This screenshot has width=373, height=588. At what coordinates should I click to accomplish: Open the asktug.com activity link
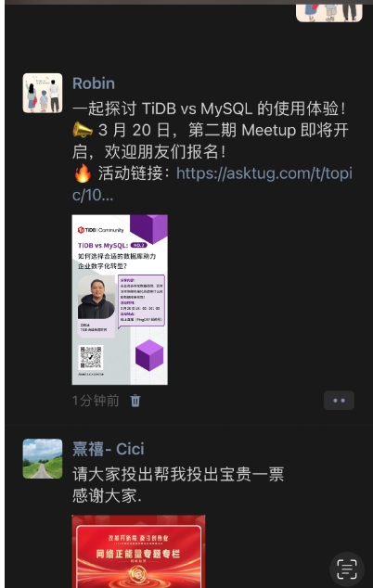click(212, 184)
